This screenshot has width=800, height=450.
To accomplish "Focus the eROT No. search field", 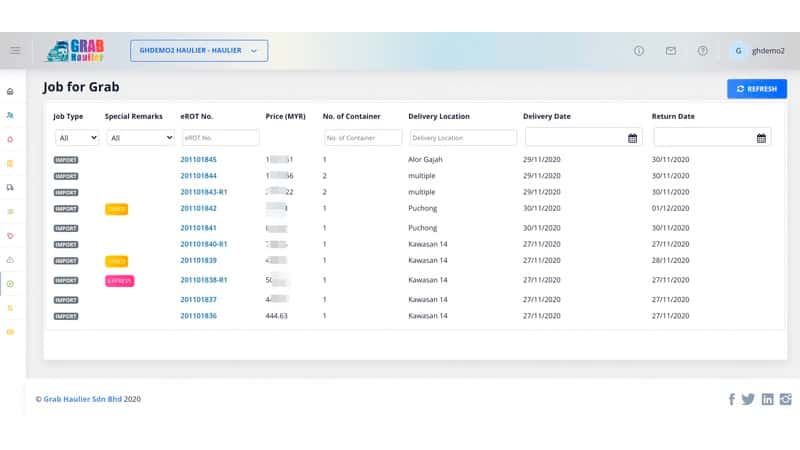I will click(219, 138).
